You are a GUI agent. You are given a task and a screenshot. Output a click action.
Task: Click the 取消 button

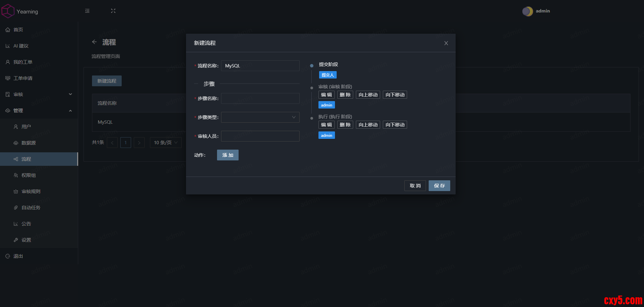415,186
